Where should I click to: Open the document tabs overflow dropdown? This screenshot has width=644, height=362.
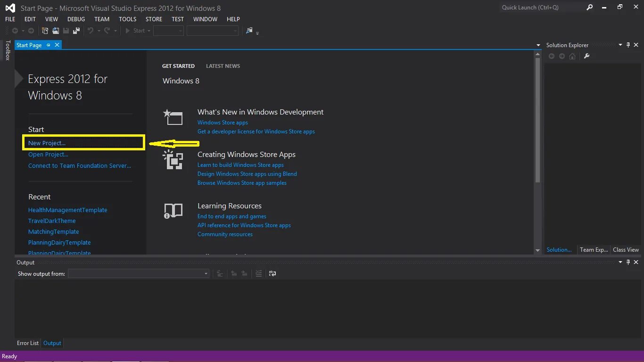(538, 45)
